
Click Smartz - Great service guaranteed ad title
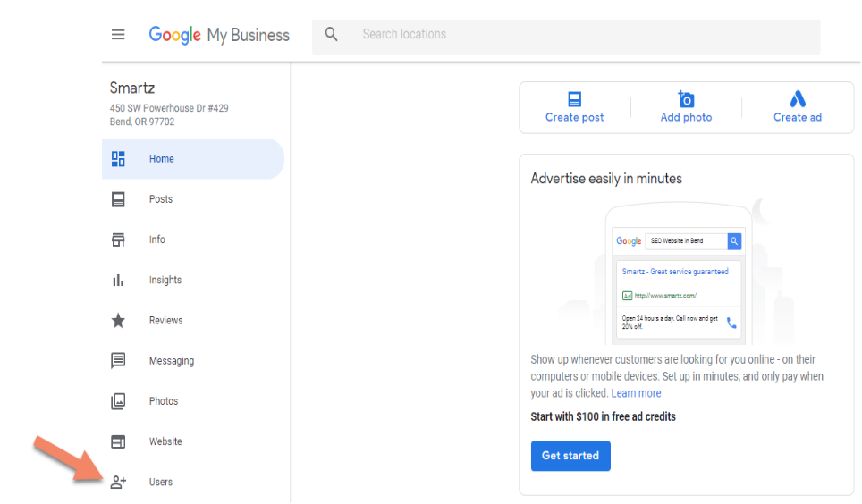(x=675, y=272)
